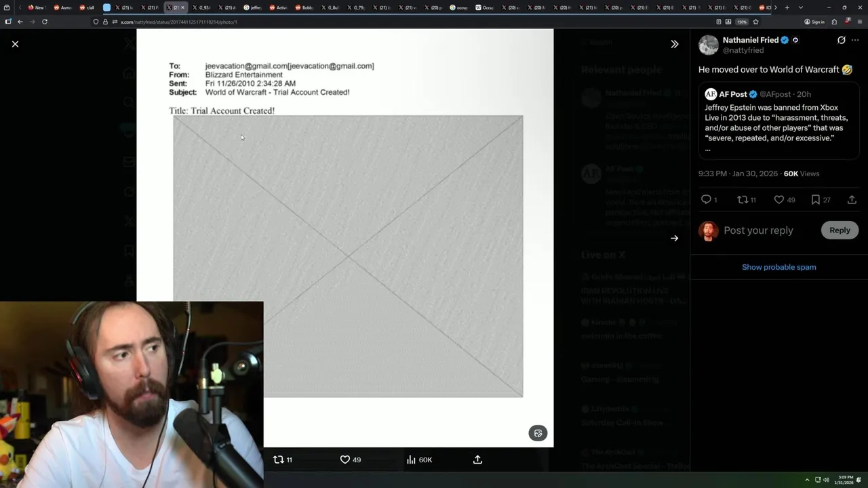Switch to the 'Occup' Wikipedia tab
The image size is (868, 488).
[485, 7]
